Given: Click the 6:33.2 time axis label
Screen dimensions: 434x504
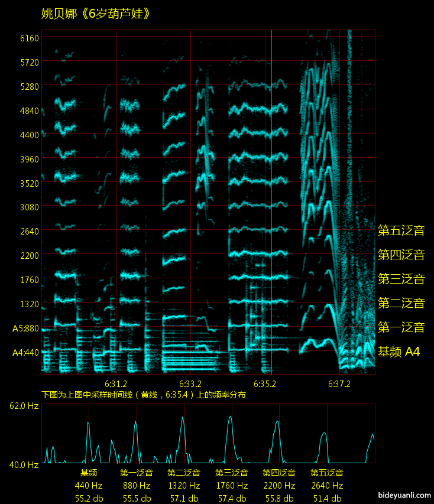Looking at the screenshot, I should (x=190, y=383).
